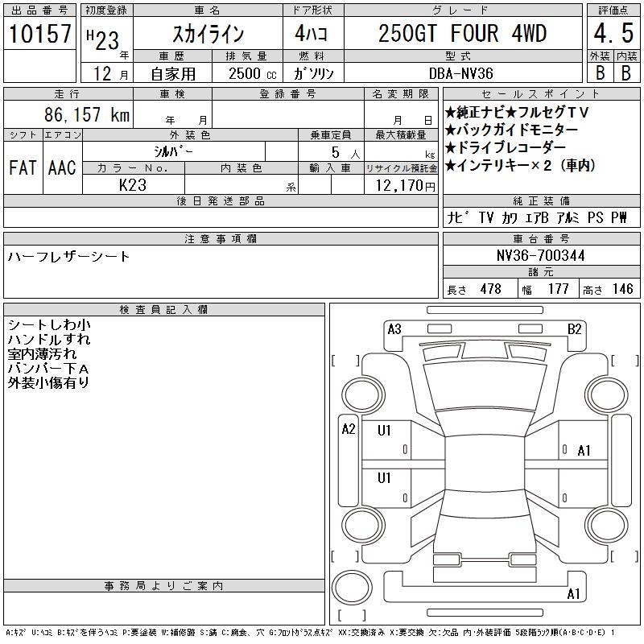
Task: Click the height value 146
Action: point(623,289)
